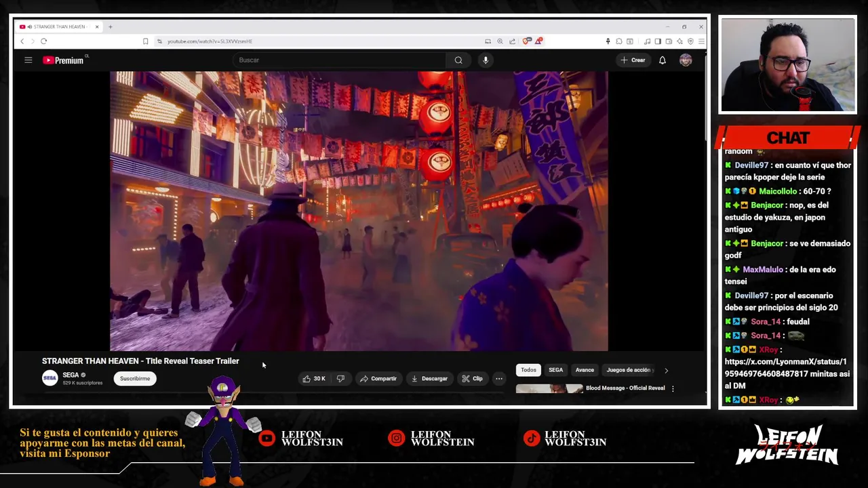Click the Descargar download button
The image size is (868, 488).
(x=429, y=379)
